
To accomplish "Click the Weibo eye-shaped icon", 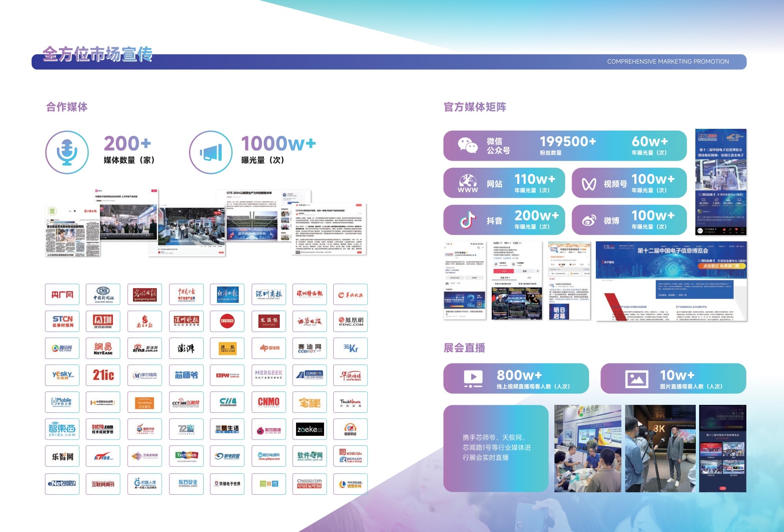I will click(589, 220).
